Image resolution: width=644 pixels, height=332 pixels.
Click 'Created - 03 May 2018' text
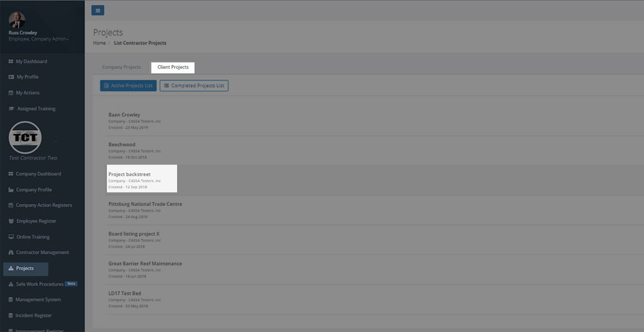128,306
